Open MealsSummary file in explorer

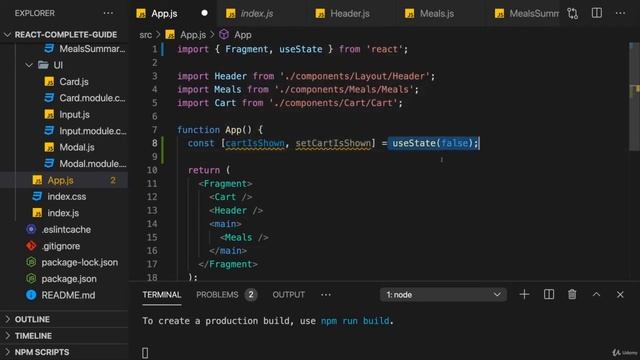(92, 49)
